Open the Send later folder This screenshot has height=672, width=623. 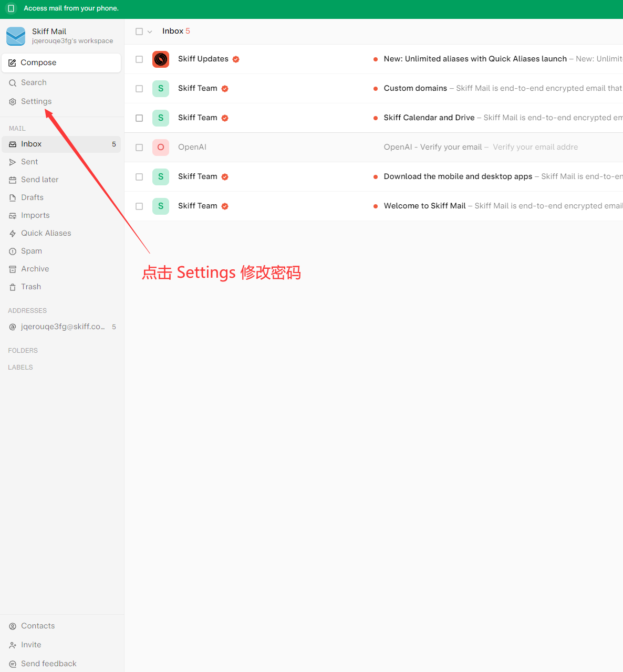click(61, 180)
